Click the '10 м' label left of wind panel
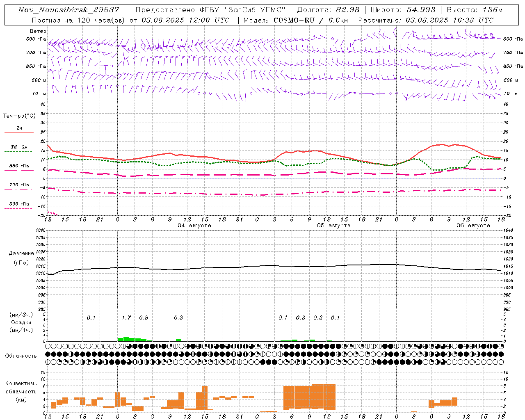Viewport: 525px width, 420px height. pos(39,94)
